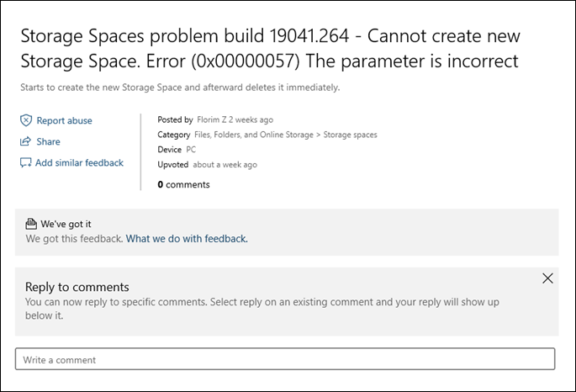The width and height of the screenshot is (576, 392).
Task: Click the 'You can now reply' explanation text
Action: tap(262, 309)
